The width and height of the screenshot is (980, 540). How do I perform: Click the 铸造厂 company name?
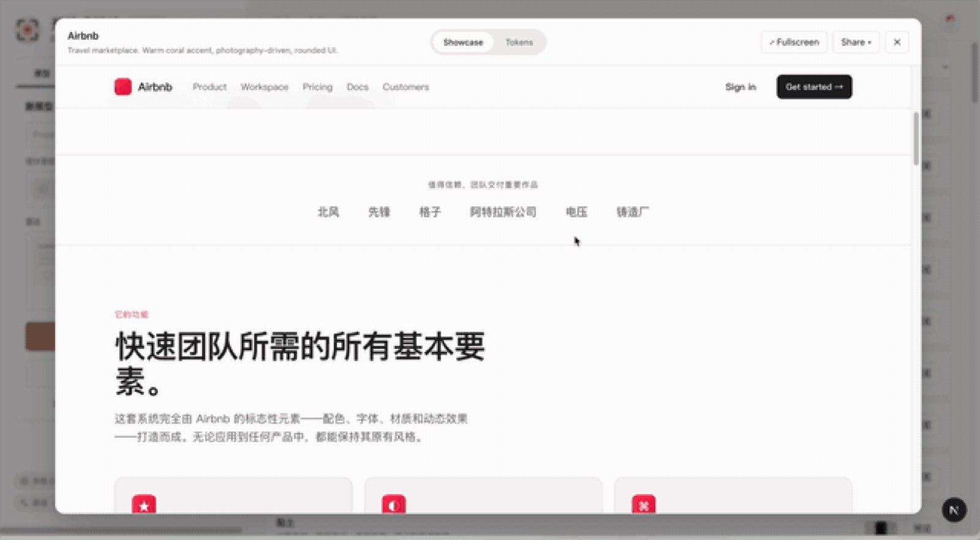pyautogui.click(x=633, y=212)
